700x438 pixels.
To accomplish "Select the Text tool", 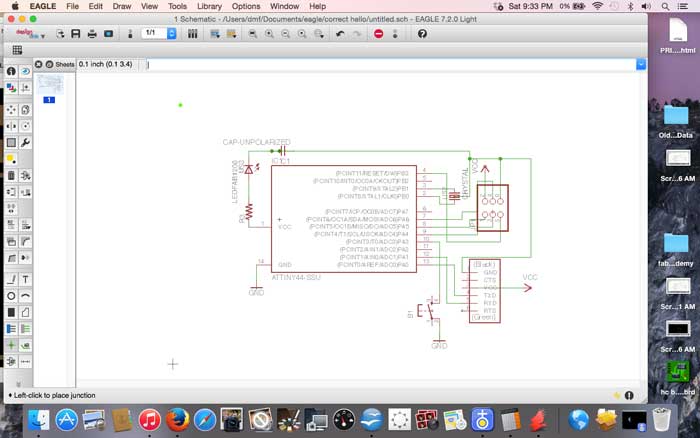I will point(25,279).
